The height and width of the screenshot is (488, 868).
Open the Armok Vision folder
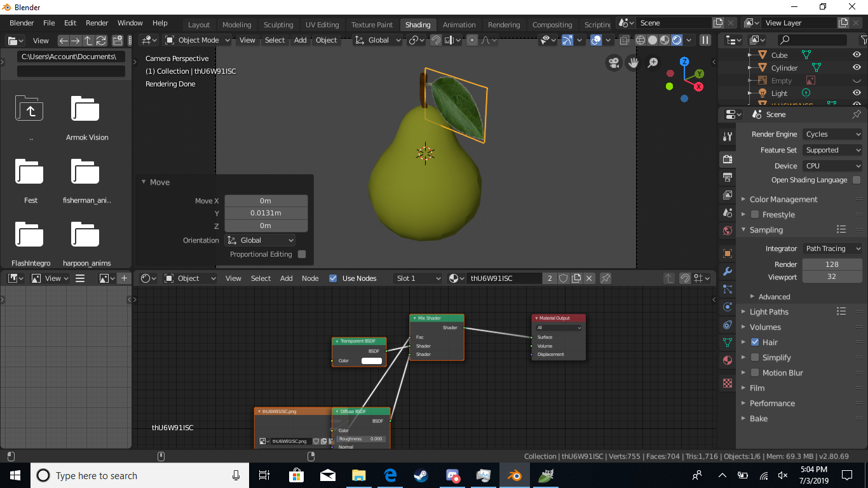coord(87,118)
